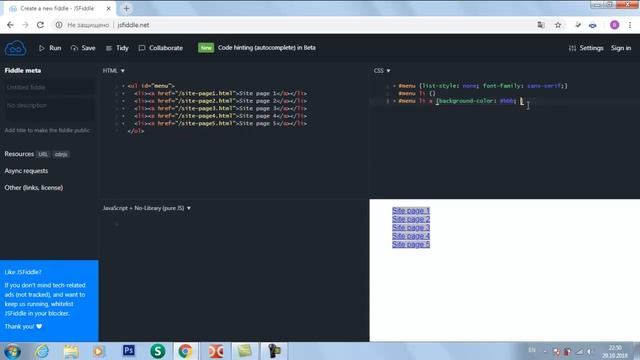This screenshot has width=640, height=360.
Task: Bookmark this page with the star
Action: click(558, 25)
